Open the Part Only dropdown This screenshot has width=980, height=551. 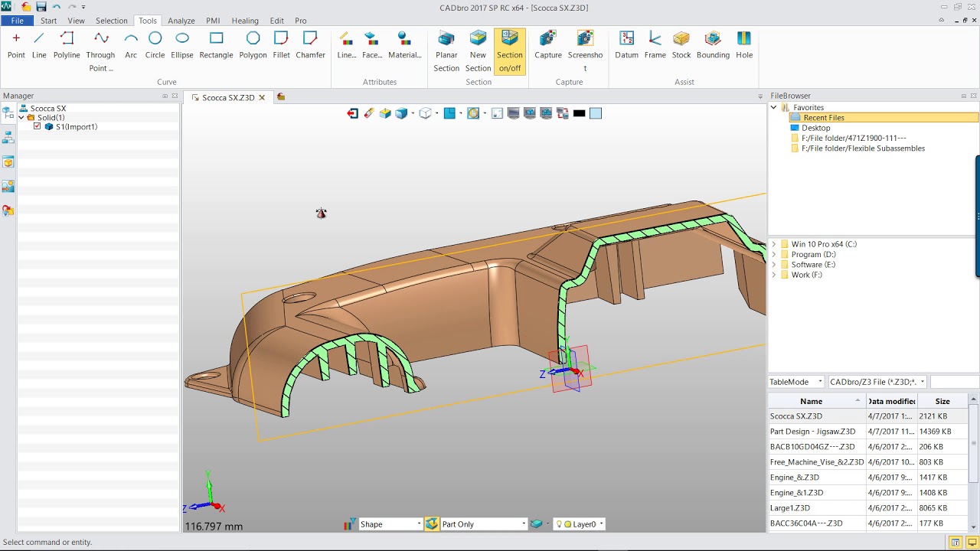click(x=484, y=524)
